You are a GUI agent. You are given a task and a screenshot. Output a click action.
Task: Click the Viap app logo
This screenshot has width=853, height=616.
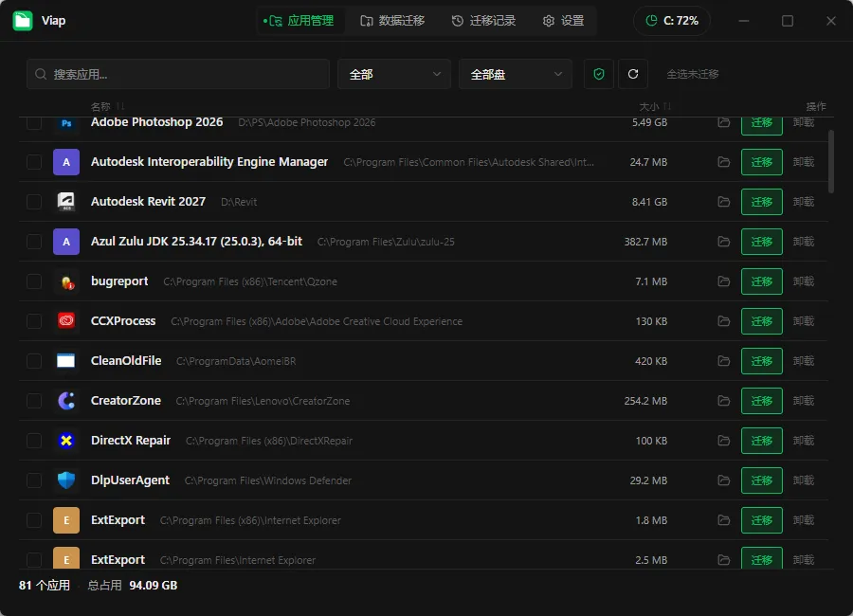point(23,21)
